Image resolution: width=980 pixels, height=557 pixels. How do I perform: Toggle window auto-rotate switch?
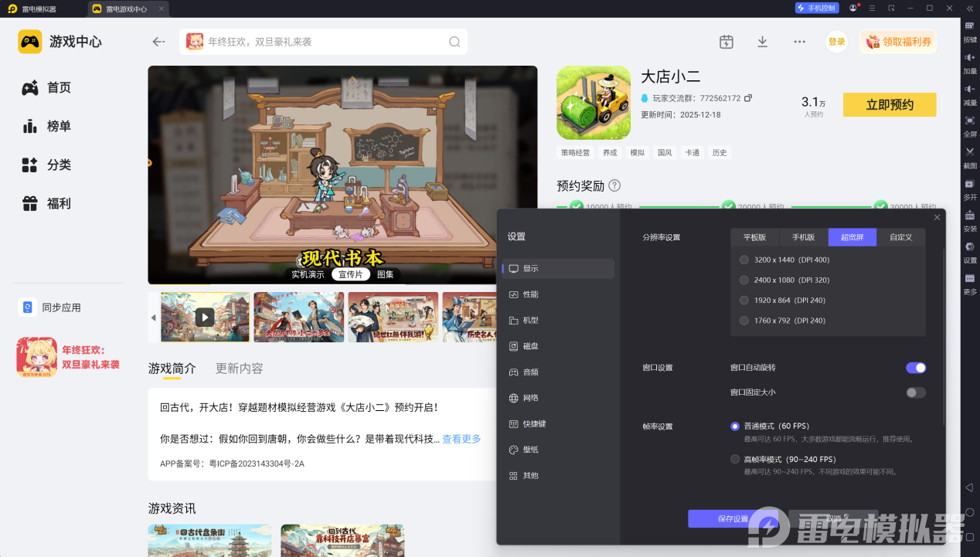click(x=915, y=368)
